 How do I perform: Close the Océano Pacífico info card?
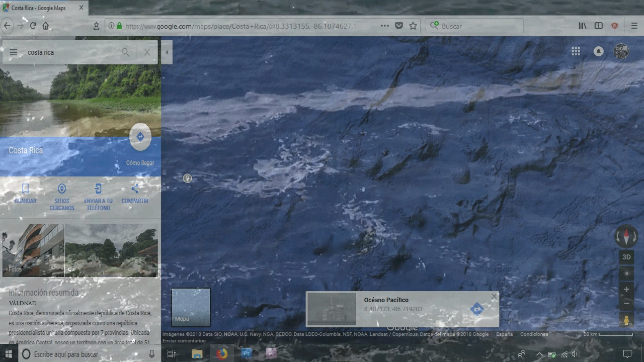pyautogui.click(x=494, y=296)
